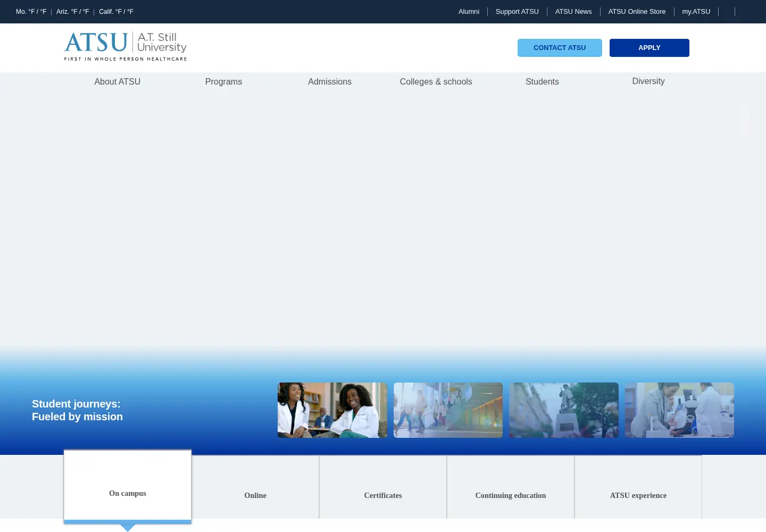Viewport: 766px width, 532px height.
Task: Open the Support ATSU link
Action: point(517,12)
